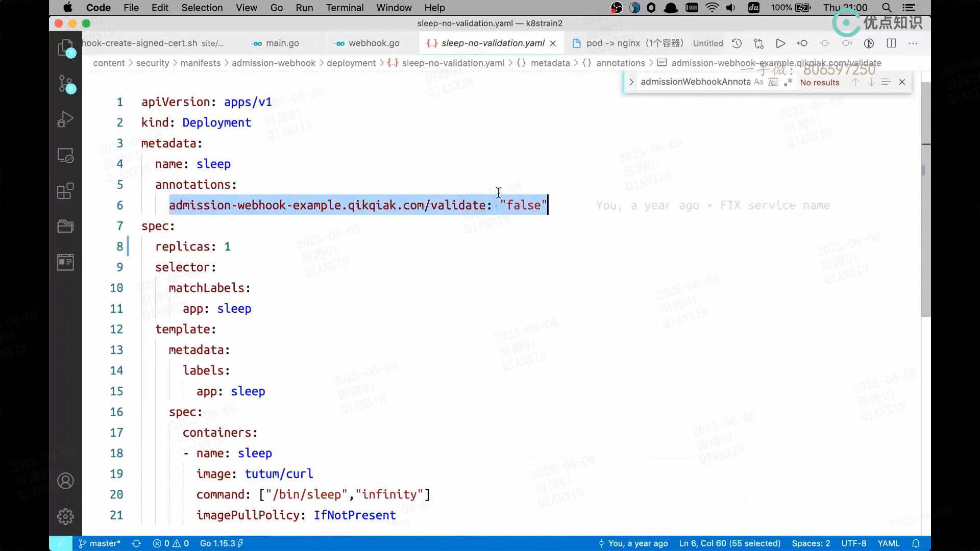The width and height of the screenshot is (980, 551).
Task: Toggle Match Whole Word in find widget
Action: [x=773, y=82]
